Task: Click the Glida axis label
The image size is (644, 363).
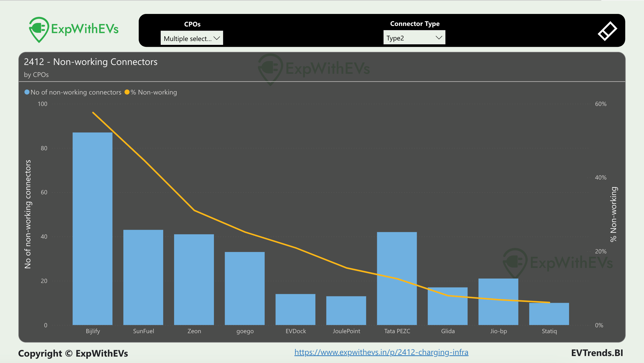Action: tap(448, 331)
